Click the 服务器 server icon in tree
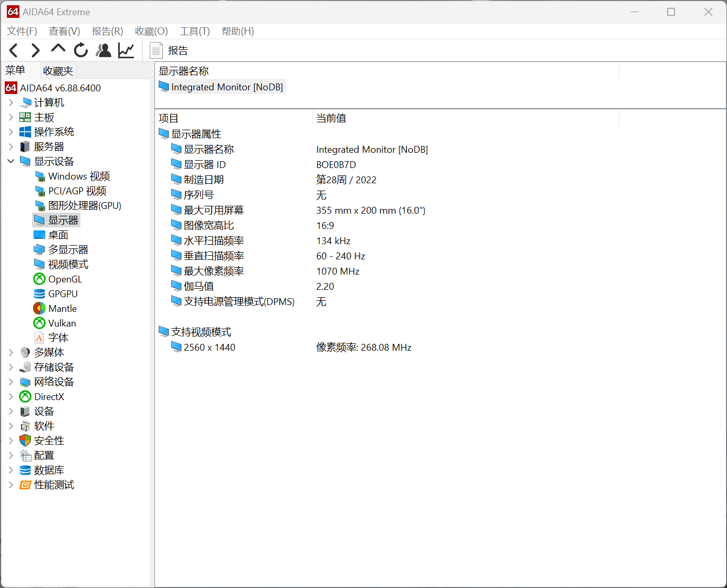The height and width of the screenshot is (588, 727). click(x=25, y=146)
